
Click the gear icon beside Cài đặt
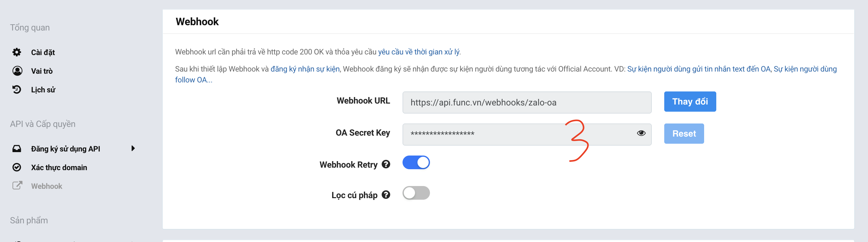point(17,52)
